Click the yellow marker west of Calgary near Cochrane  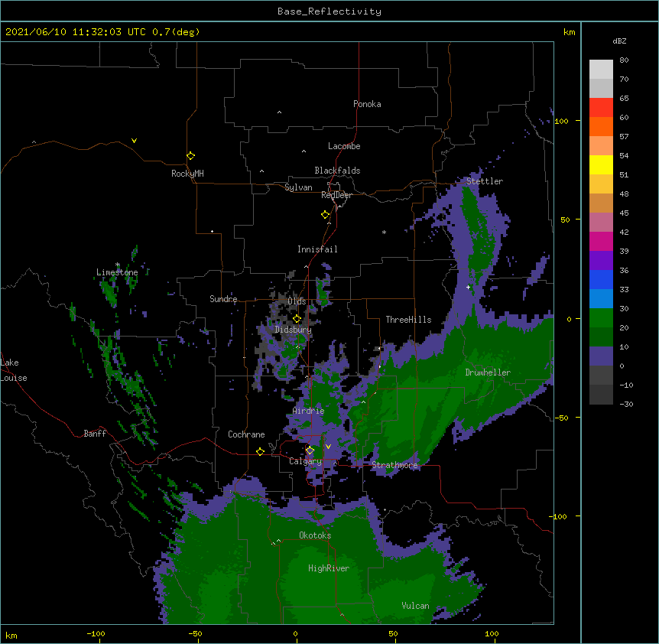[x=260, y=451]
